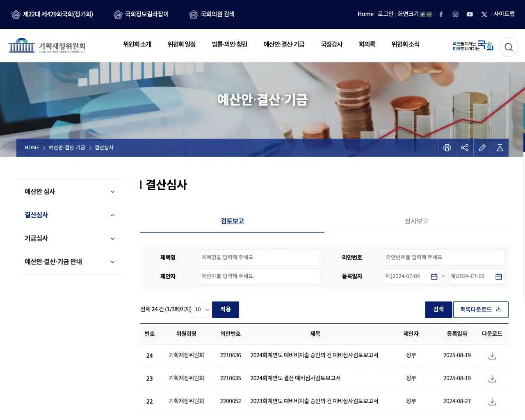Click the 적용 apply button

click(226, 310)
